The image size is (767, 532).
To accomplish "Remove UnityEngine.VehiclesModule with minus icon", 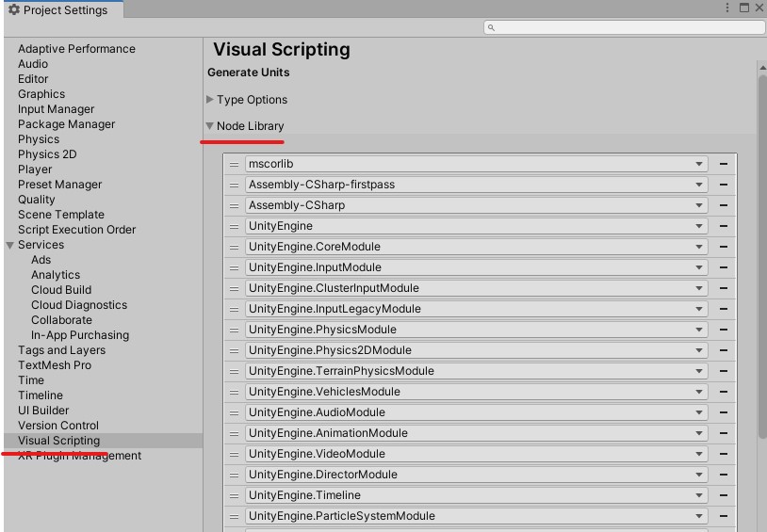I will coord(723,392).
